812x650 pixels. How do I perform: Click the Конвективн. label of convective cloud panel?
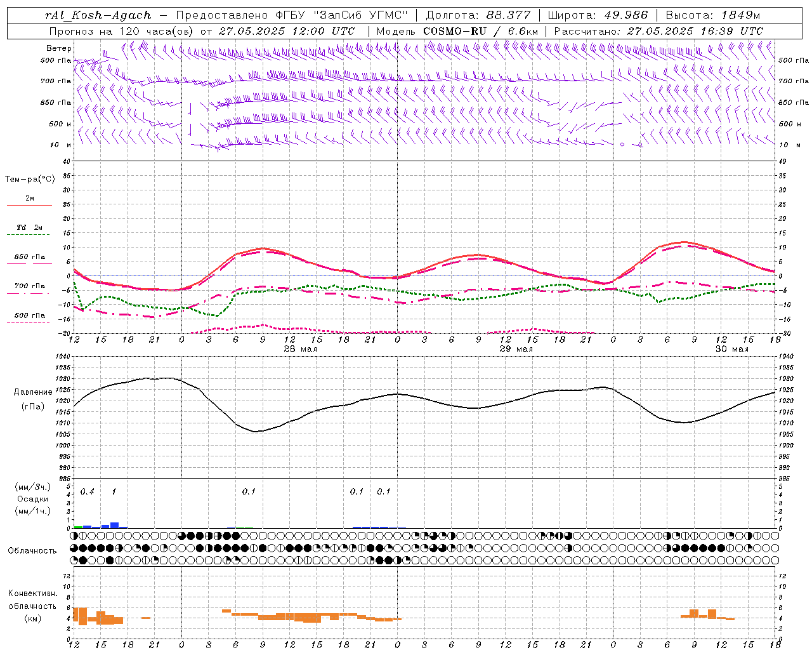pos(32,594)
